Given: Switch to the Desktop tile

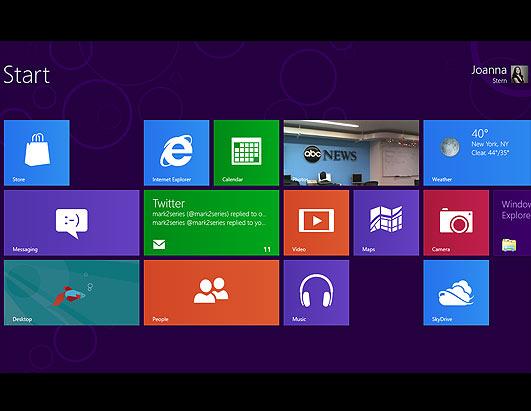Looking at the screenshot, I should coord(71,293).
